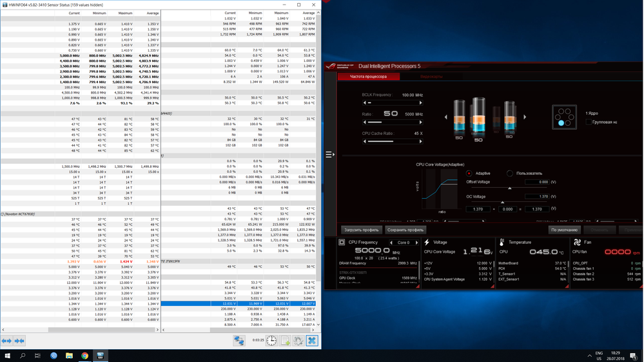Increase CPU Cache Ratio right arrow

(x=420, y=141)
